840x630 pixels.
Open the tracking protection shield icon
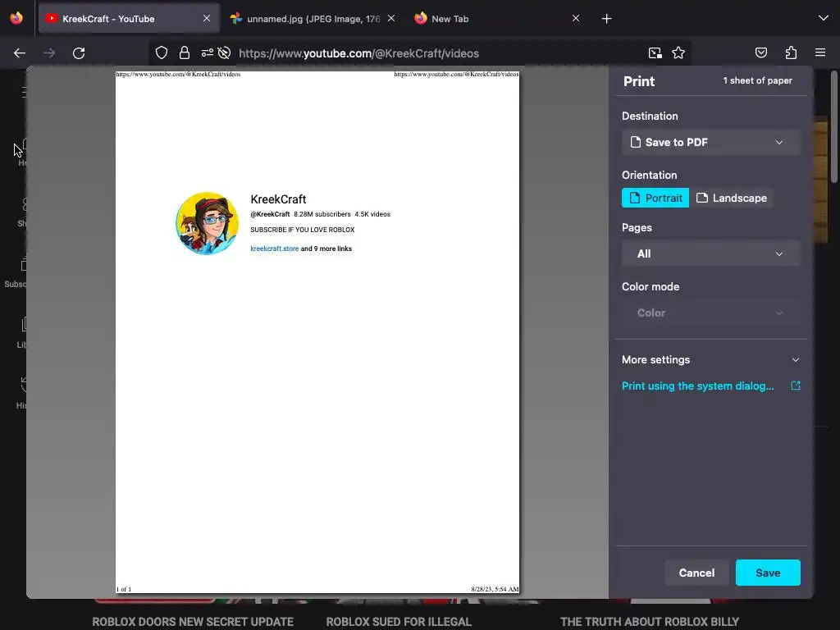pyautogui.click(x=162, y=53)
